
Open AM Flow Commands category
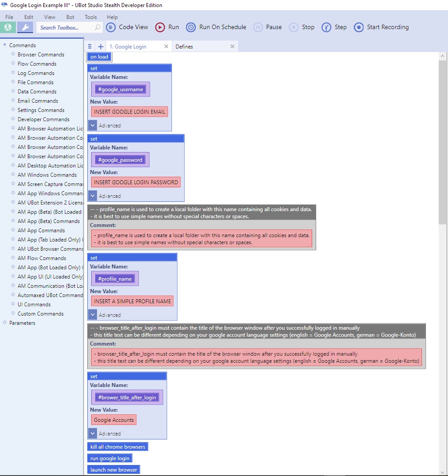[x=41, y=258]
